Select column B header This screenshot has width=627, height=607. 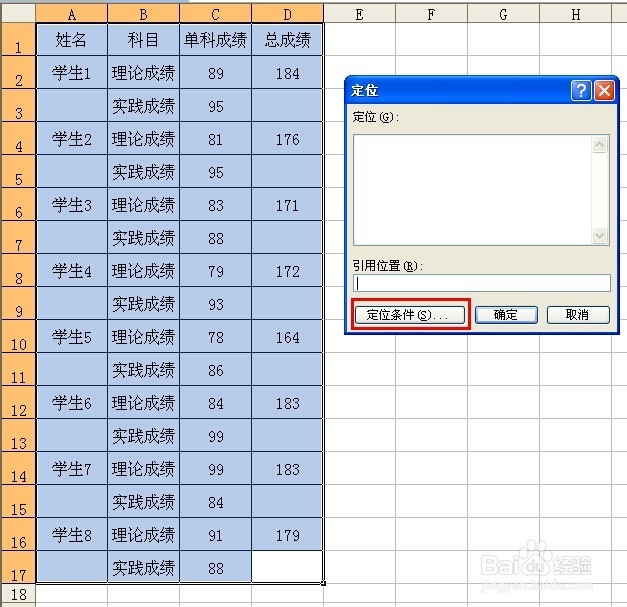pos(144,14)
